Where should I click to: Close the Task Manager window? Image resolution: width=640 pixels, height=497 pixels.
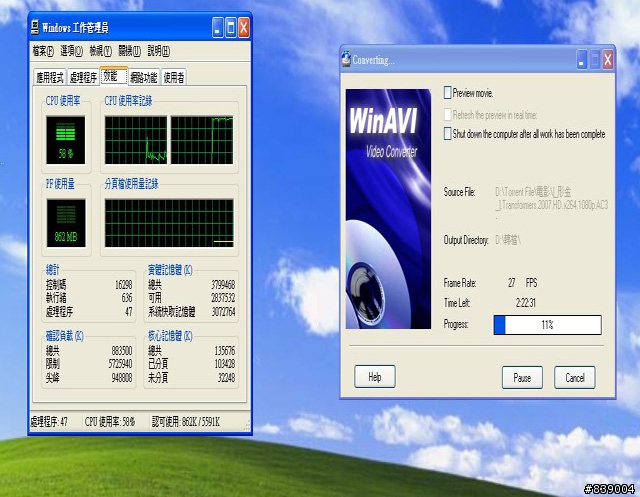point(244,28)
